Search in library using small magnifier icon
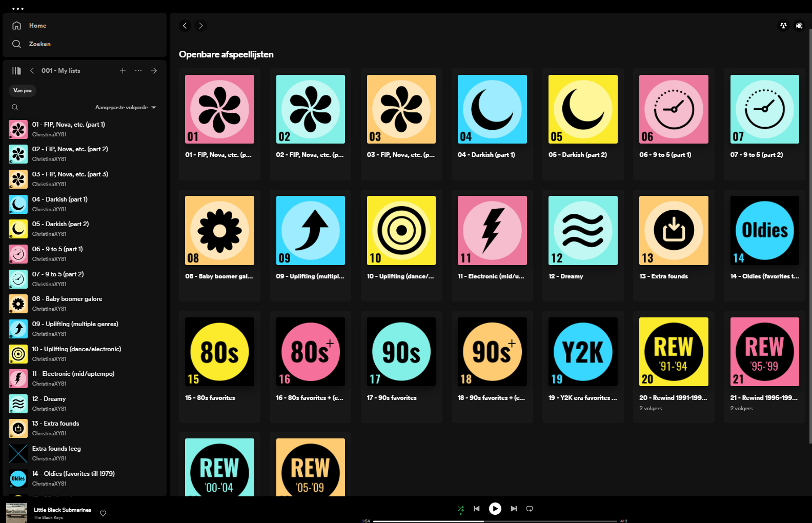 click(x=15, y=108)
